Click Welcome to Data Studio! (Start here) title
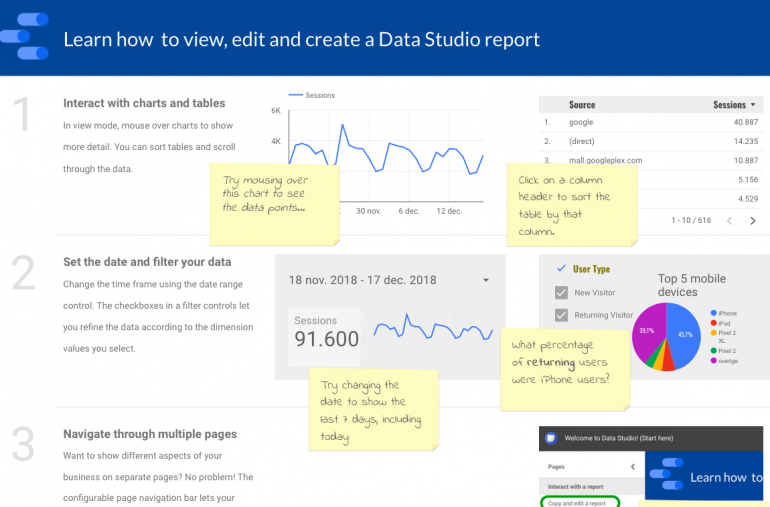 [619, 438]
